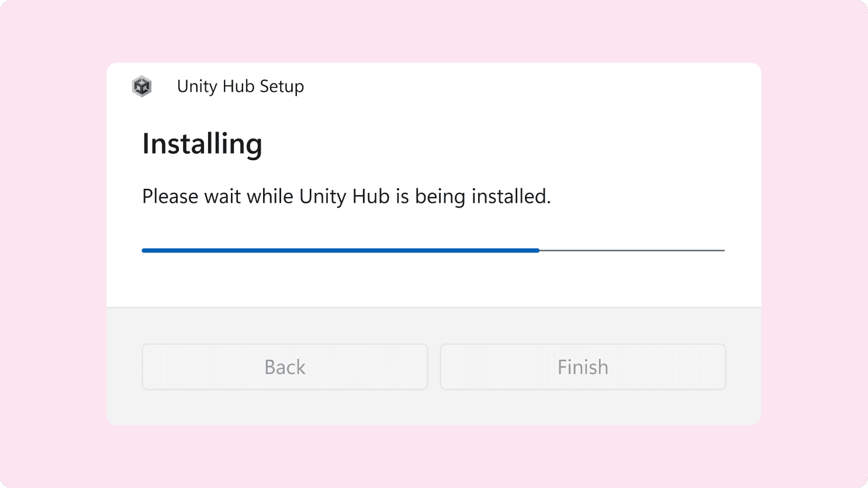Image resolution: width=868 pixels, height=488 pixels.
Task: Click the please wait status message
Action: pyautogui.click(x=346, y=196)
